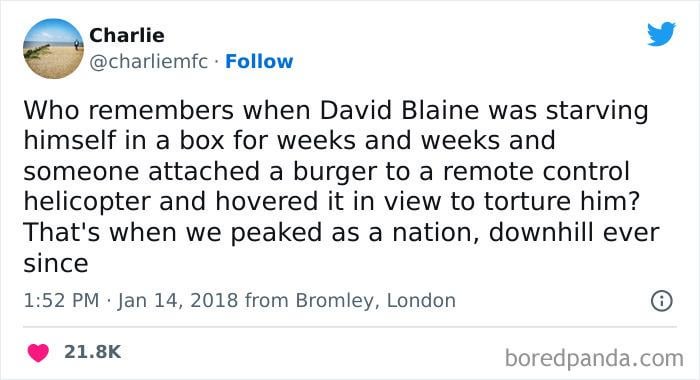Click 'helicopter' in the tweet body

click(x=87, y=202)
